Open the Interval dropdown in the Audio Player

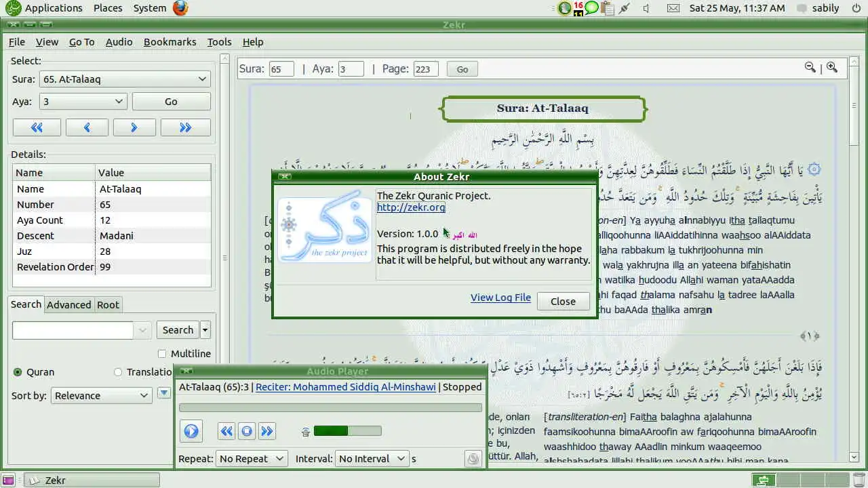[x=372, y=459]
